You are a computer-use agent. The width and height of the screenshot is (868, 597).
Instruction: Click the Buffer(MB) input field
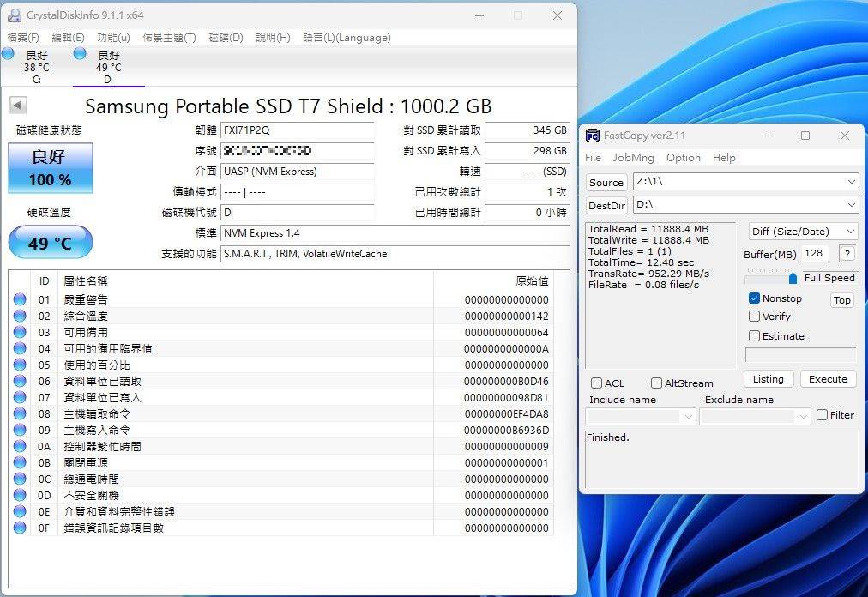coord(813,253)
